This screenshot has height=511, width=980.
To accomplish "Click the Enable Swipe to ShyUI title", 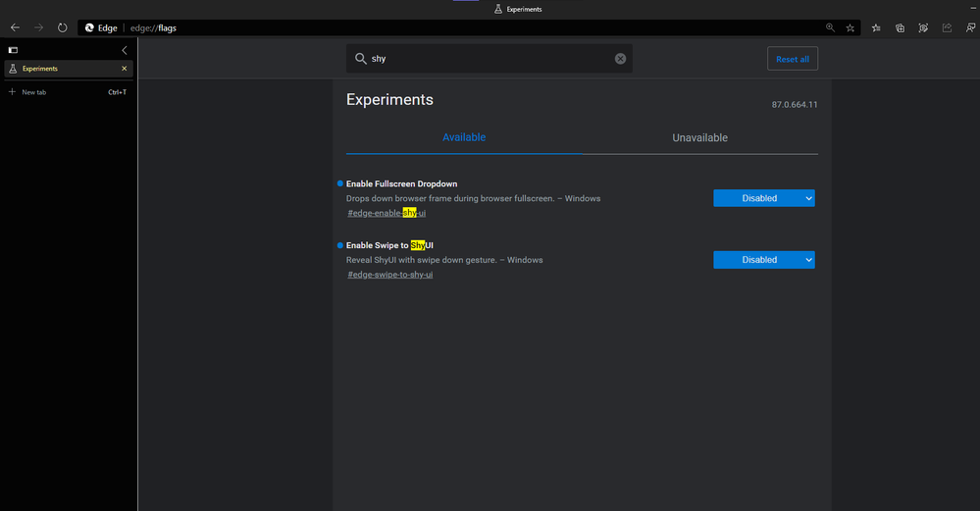I will pyautogui.click(x=389, y=245).
